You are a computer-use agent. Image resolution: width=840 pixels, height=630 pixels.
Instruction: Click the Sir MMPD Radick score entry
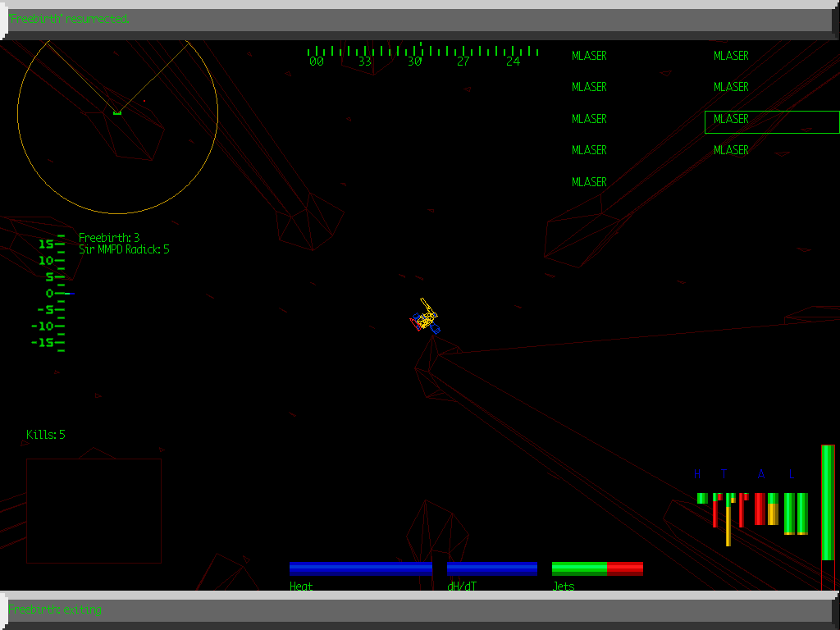pyautogui.click(x=122, y=249)
